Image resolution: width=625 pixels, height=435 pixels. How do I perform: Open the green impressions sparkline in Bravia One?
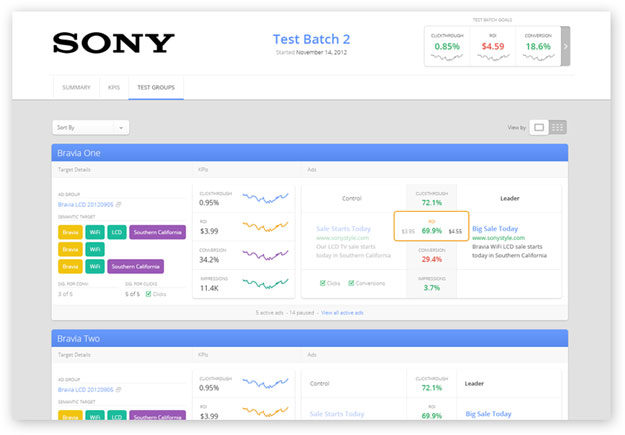point(265,283)
